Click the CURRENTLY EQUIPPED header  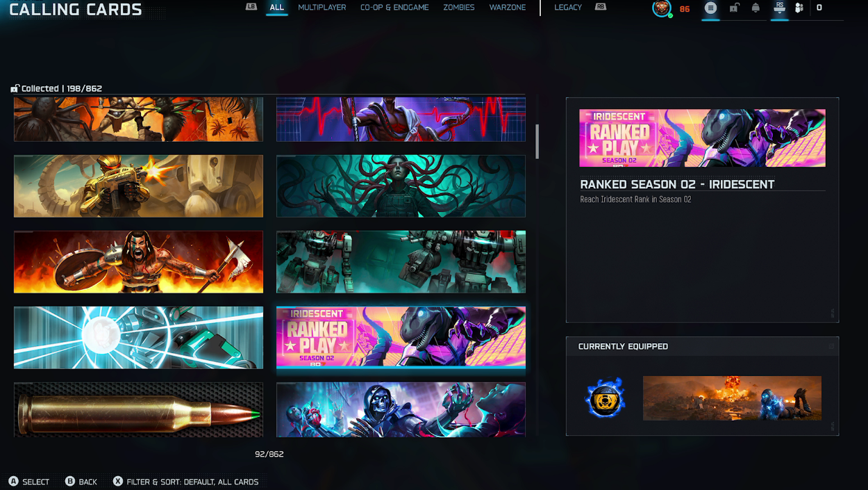coord(623,346)
